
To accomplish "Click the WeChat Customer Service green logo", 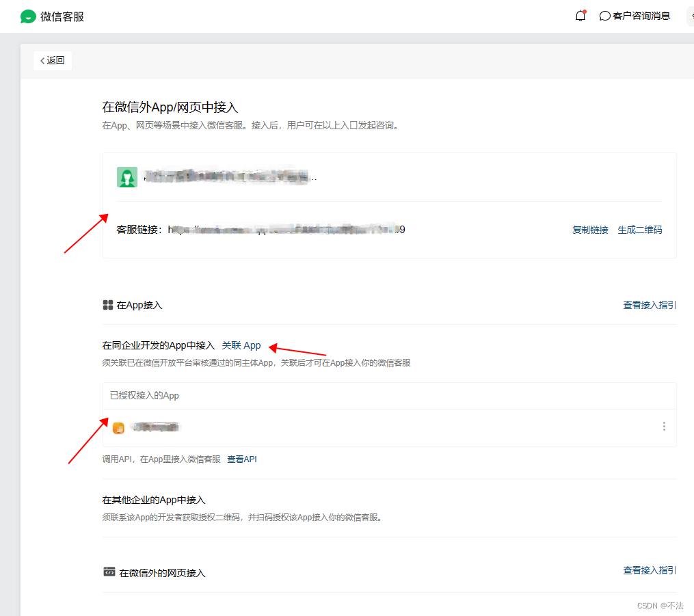I will [x=28, y=17].
